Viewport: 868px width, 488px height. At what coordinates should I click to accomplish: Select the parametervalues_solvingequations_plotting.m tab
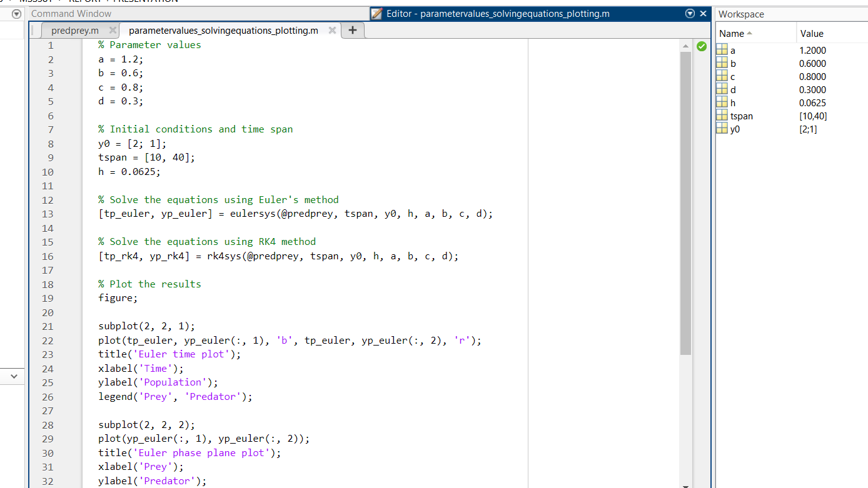223,30
